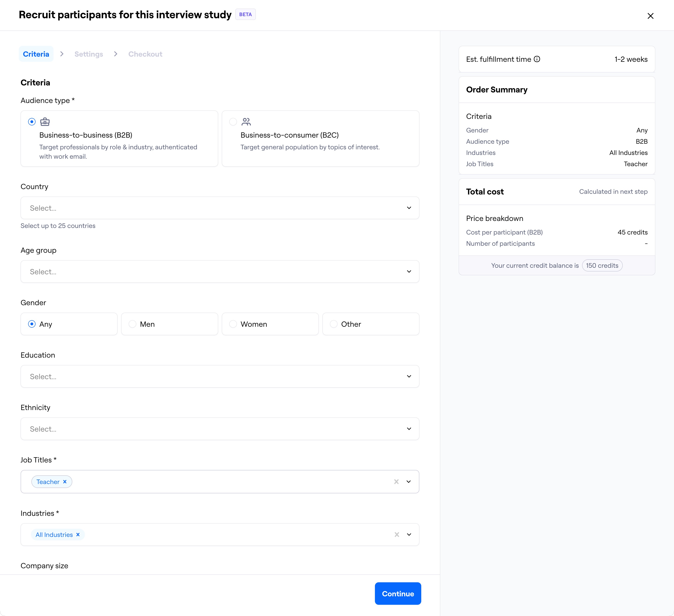Clear all Industries selections
The height and width of the screenshot is (616, 674).
(x=396, y=534)
